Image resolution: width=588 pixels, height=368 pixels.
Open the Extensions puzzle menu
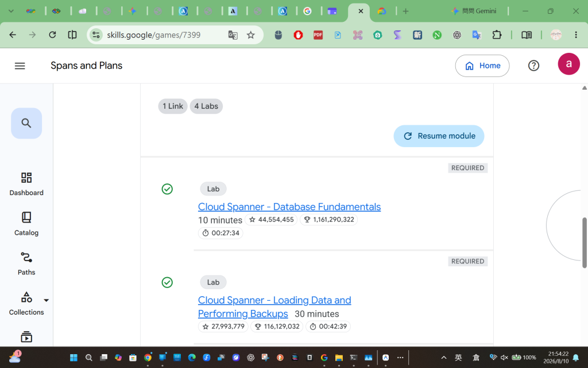click(x=497, y=35)
